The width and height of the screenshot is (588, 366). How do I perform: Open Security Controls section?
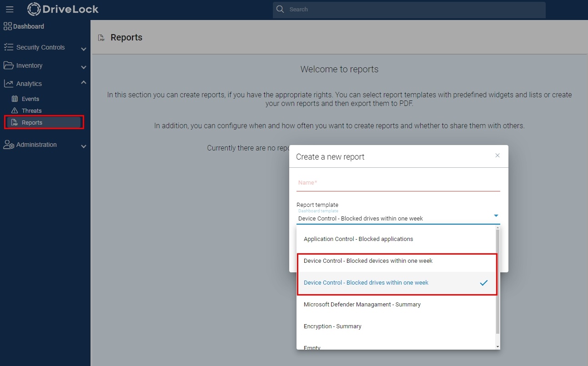pos(40,47)
